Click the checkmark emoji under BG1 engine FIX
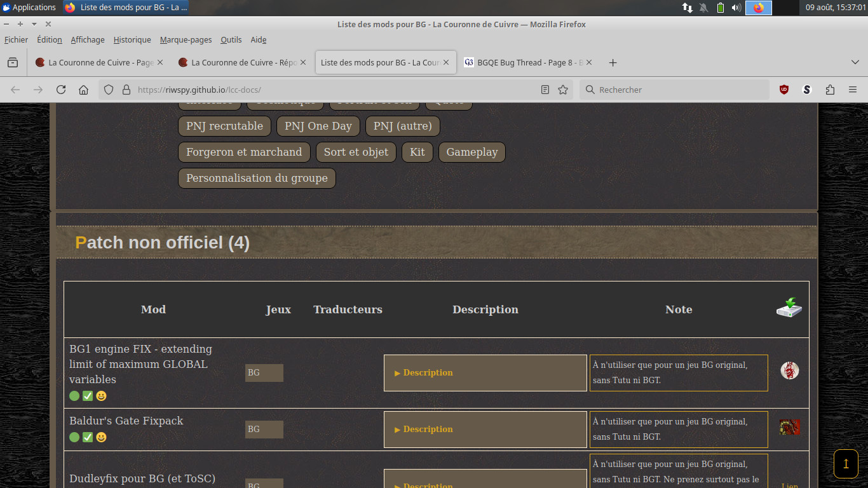 coord(88,396)
